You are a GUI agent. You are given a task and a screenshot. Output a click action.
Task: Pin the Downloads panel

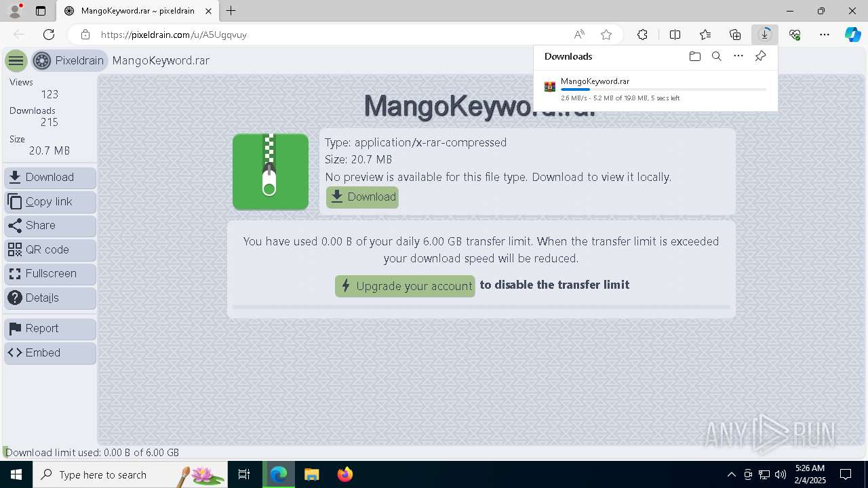pos(760,56)
